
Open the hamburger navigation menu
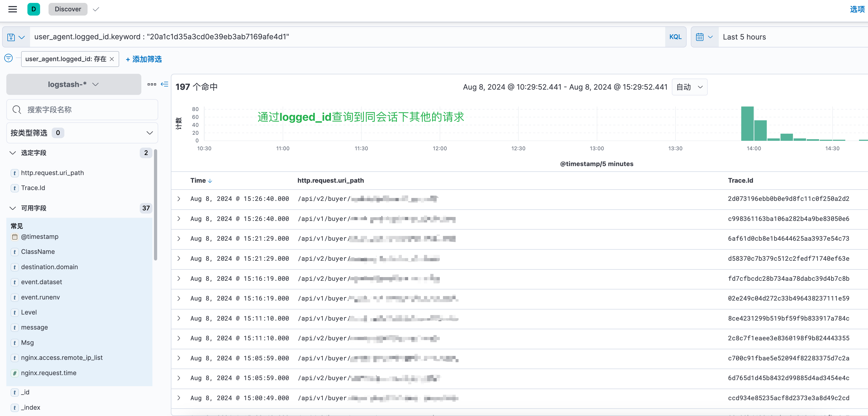pos(12,9)
